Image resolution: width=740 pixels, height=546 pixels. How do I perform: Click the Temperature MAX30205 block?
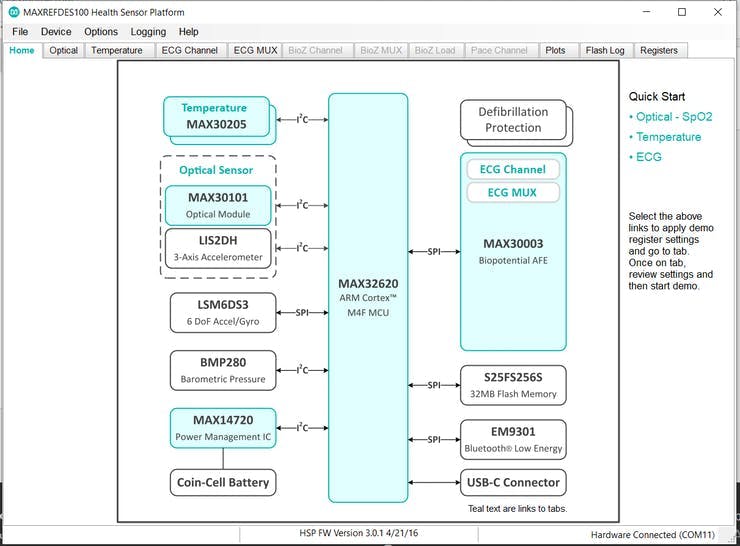tap(216, 117)
